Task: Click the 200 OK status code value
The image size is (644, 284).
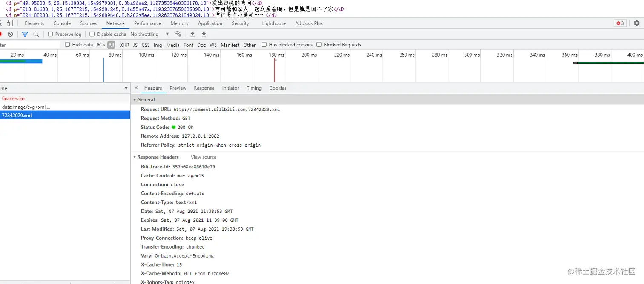Action: (185, 128)
